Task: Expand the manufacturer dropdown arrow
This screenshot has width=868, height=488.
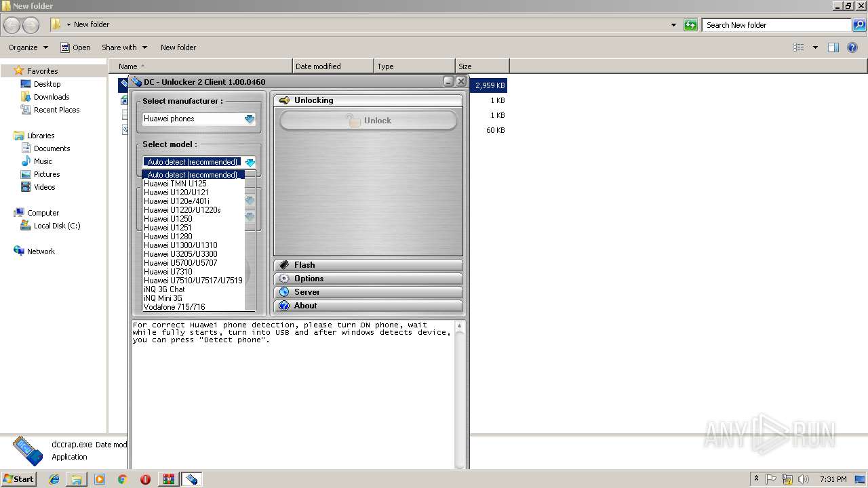Action: pos(250,119)
